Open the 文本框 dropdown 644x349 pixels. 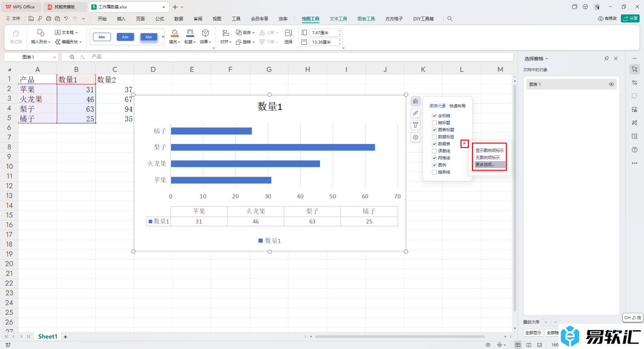click(67, 33)
